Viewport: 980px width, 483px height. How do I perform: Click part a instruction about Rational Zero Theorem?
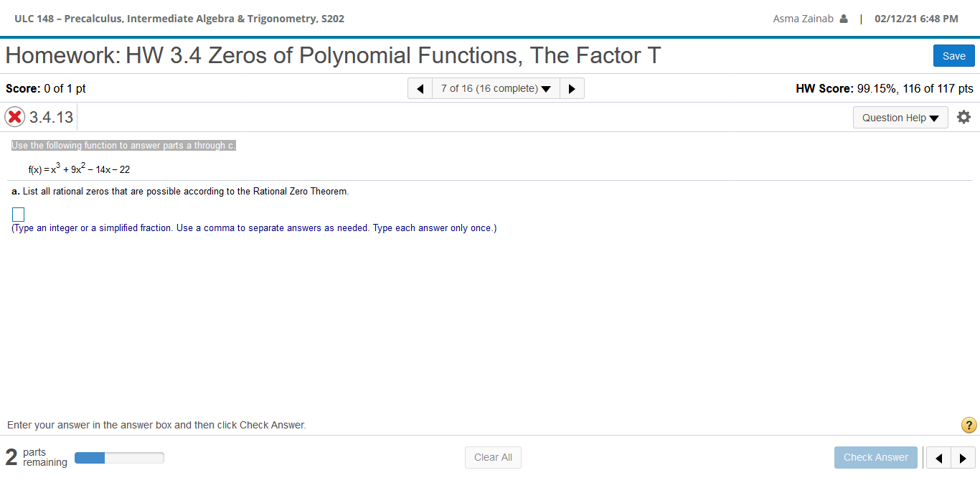(x=180, y=192)
